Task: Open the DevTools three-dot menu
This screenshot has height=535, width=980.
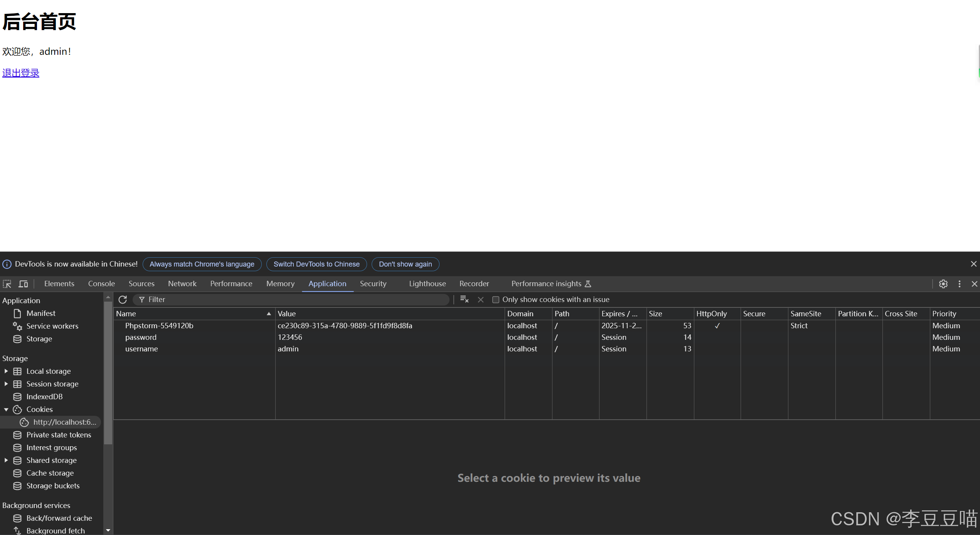Action: [960, 284]
